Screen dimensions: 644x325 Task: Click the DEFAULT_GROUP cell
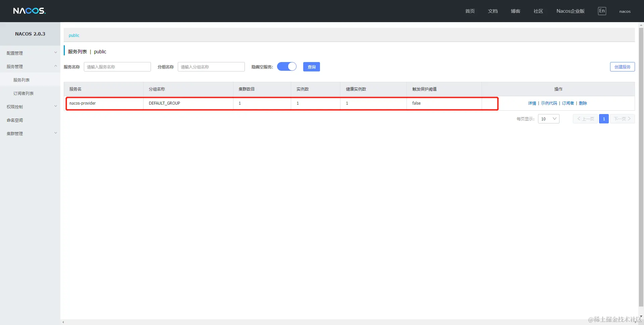point(188,103)
